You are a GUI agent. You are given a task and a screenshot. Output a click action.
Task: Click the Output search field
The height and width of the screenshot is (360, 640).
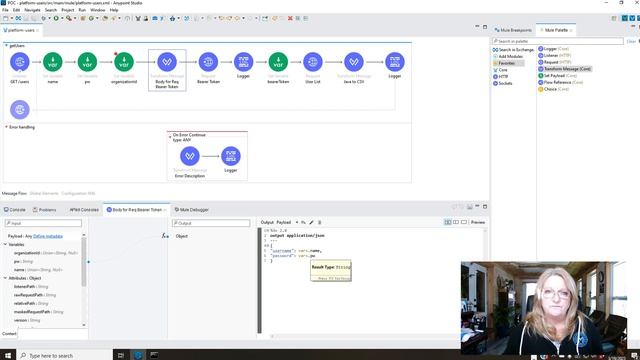click(211, 223)
